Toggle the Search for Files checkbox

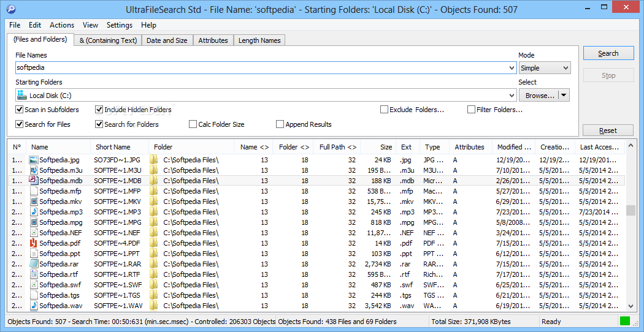click(19, 124)
